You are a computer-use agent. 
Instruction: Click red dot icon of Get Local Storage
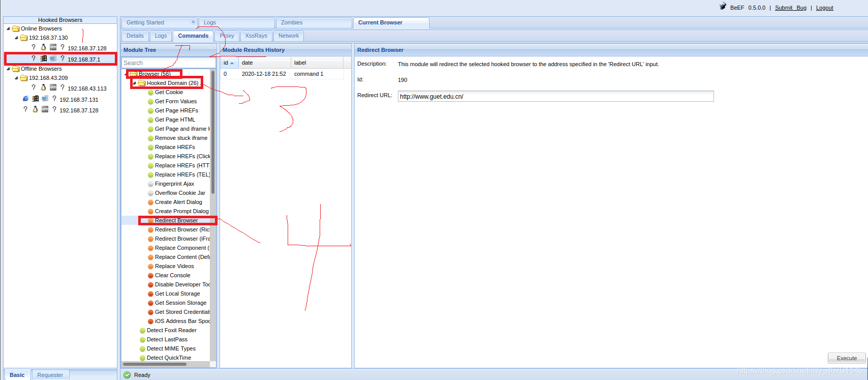(150, 294)
